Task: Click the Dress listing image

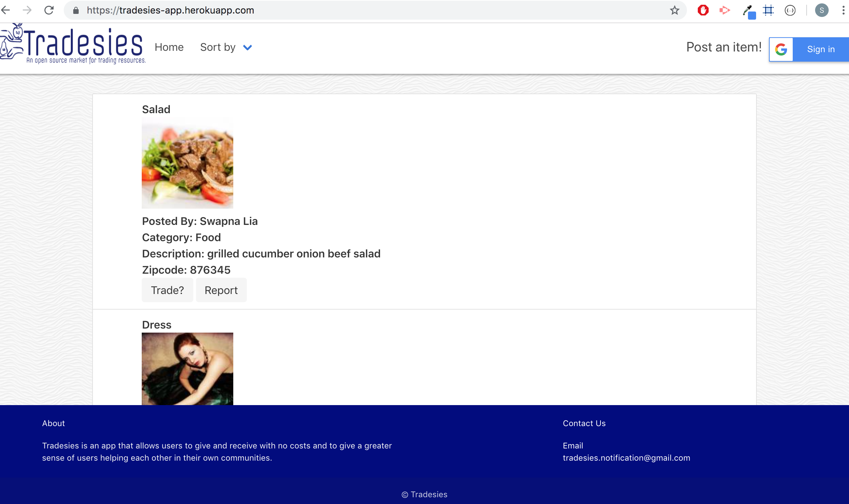Action: click(x=187, y=369)
